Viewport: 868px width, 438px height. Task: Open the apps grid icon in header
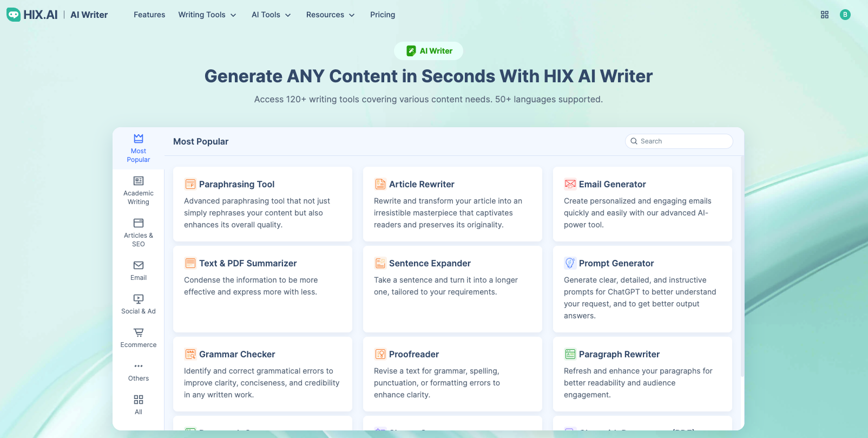[825, 15]
